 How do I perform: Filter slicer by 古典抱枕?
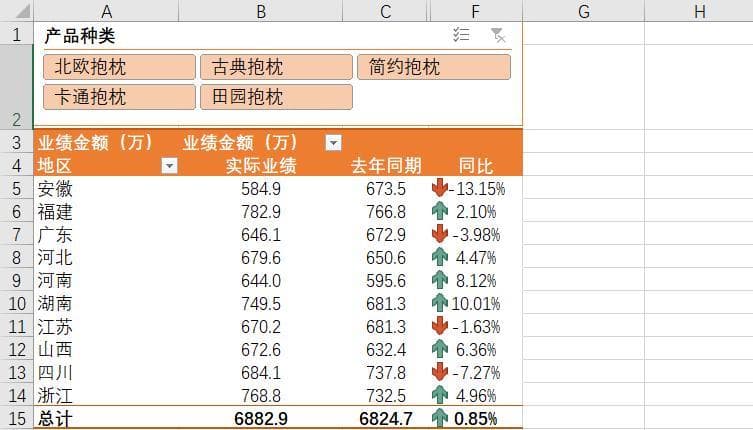(276, 67)
